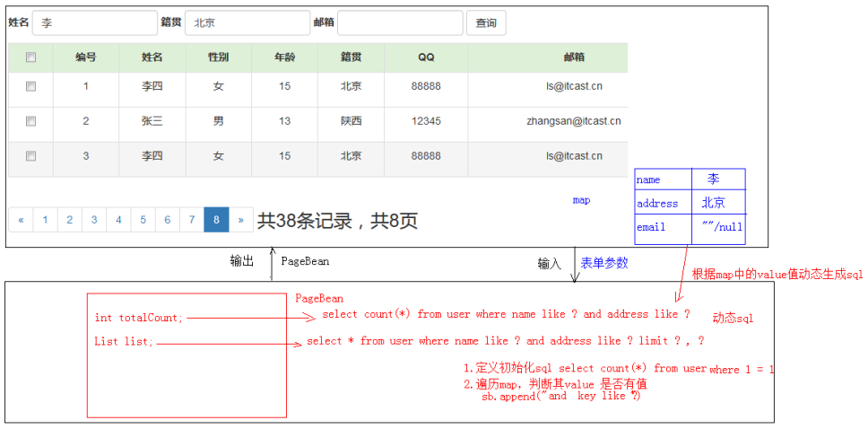Image resolution: width=868 pixels, height=429 pixels.
Task: Open page 6 of results
Action: click(167, 220)
